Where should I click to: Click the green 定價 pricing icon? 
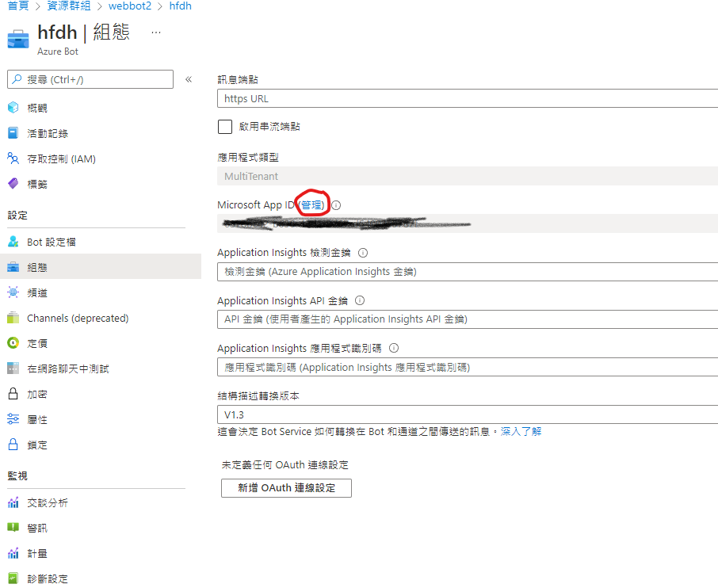[x=13, y=342]
